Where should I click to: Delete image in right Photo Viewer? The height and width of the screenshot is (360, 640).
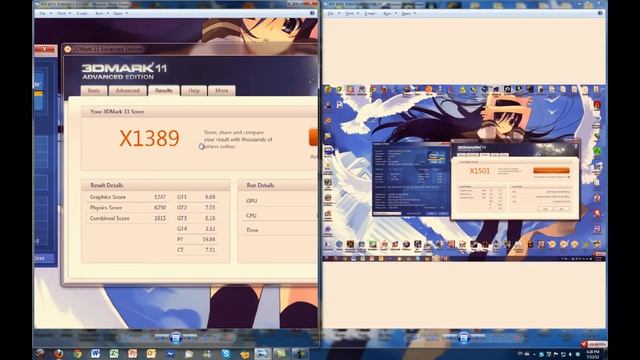pyautogui.click(x=518, y=338)
